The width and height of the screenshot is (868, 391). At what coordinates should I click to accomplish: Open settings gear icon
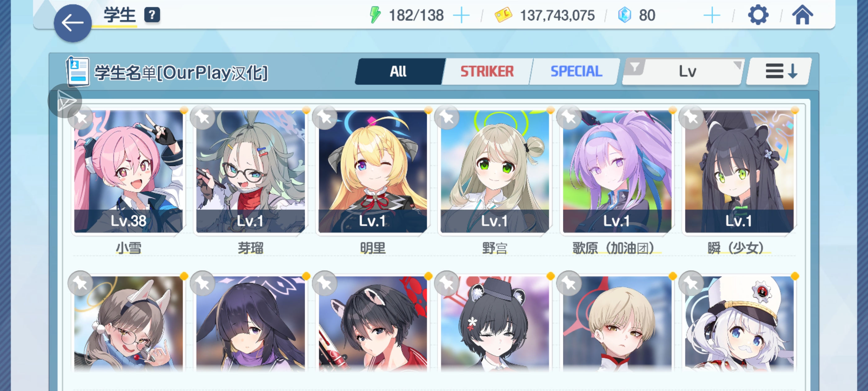pyautogui.click(x=758, y=15)
